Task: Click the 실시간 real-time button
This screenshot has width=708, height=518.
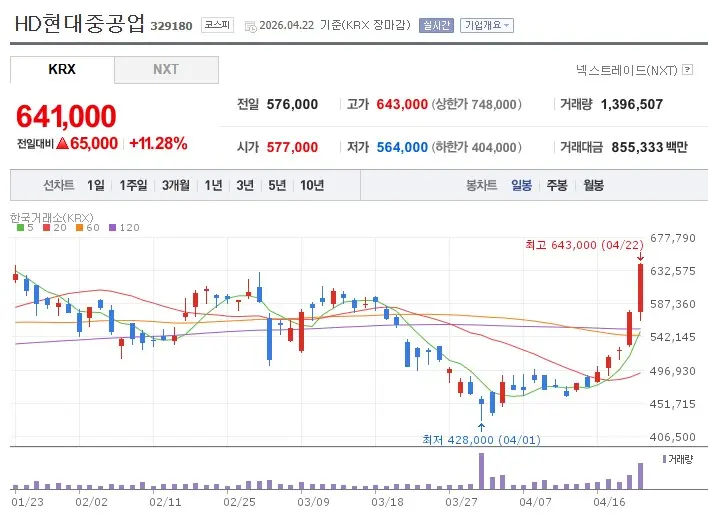Action: pyautogui.click(x=436, y=25)
